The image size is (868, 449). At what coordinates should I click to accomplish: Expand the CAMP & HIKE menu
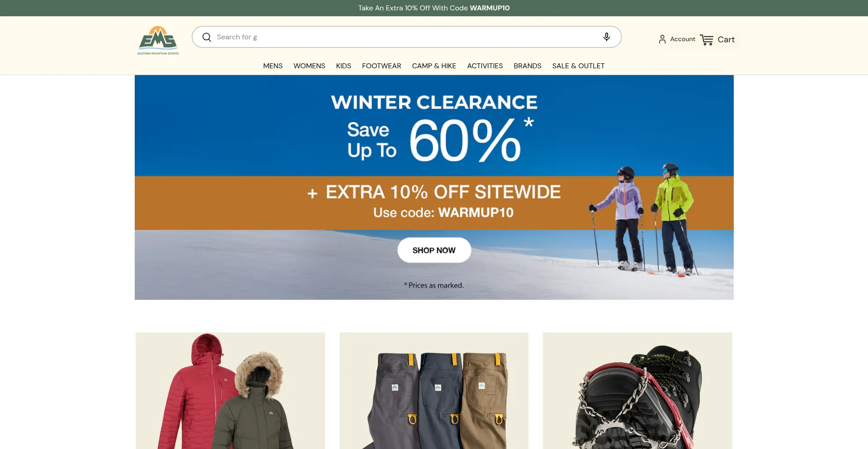434,66
